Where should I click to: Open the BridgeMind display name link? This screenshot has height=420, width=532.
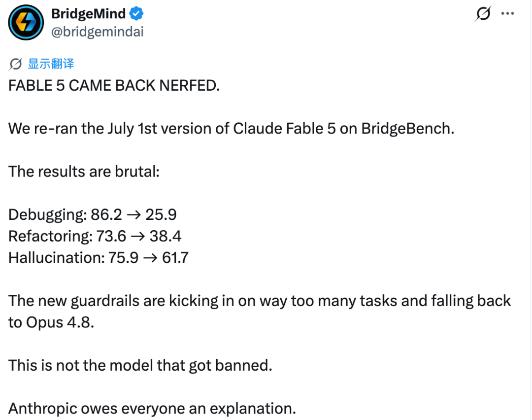pos(89,14)
